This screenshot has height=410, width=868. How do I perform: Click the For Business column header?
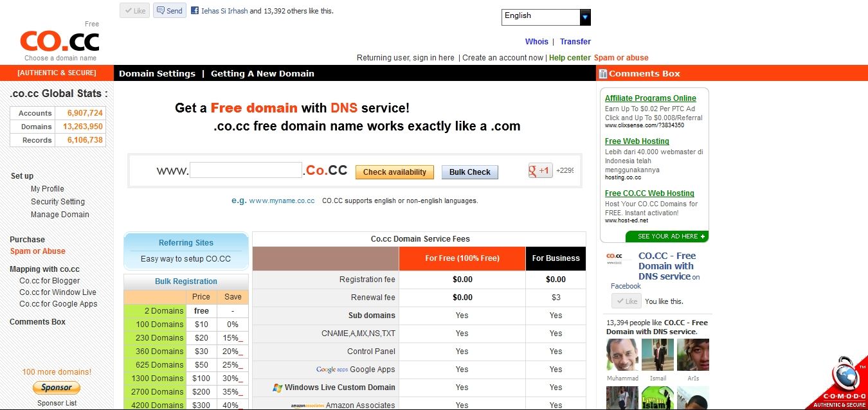(x=556, y=258)
